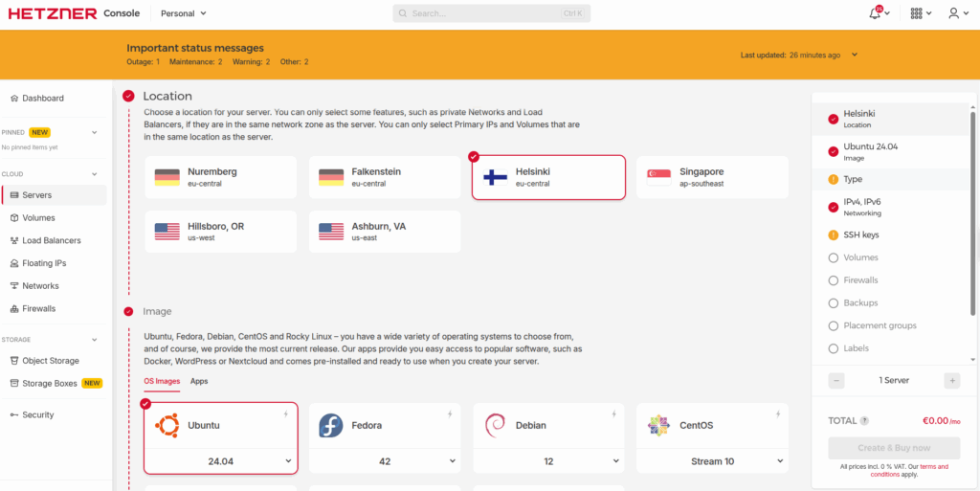Select the Helsinki location card

tap(548, 177)
